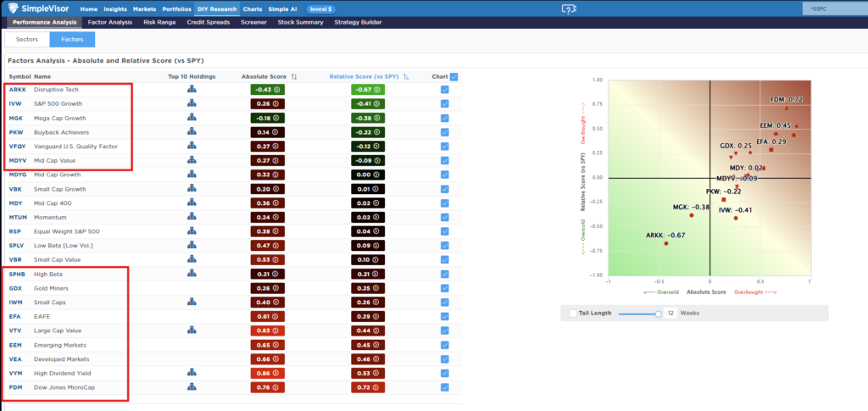This screenshot has height=411, width=868.
Task: Switch to the Sectors tab
Action: pyautogui.click(x=26, y=39)
